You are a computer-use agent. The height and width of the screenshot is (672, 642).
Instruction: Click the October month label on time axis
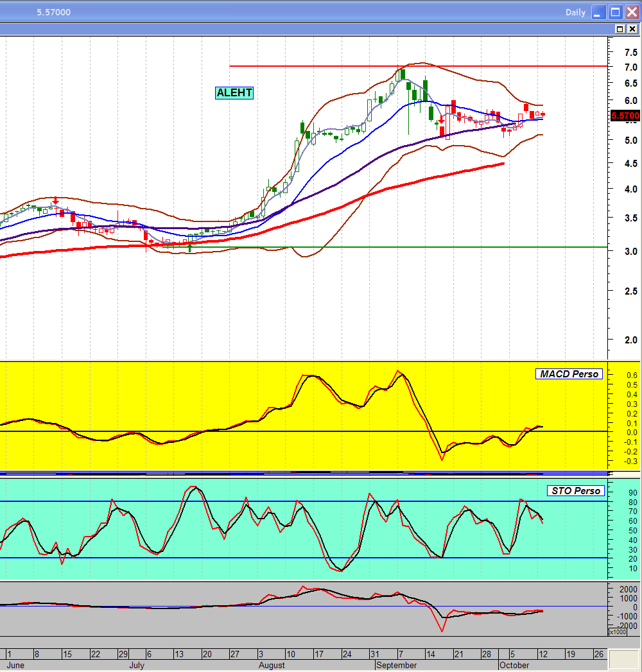tap(514, 665)
